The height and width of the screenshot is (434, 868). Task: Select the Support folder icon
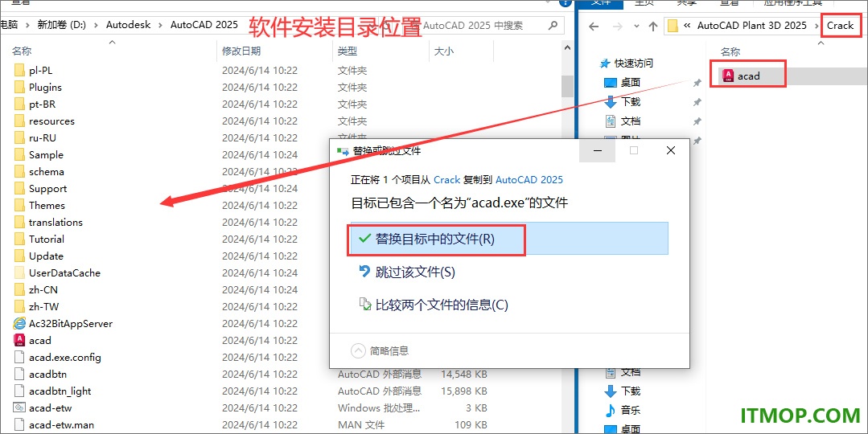point(19,189)
